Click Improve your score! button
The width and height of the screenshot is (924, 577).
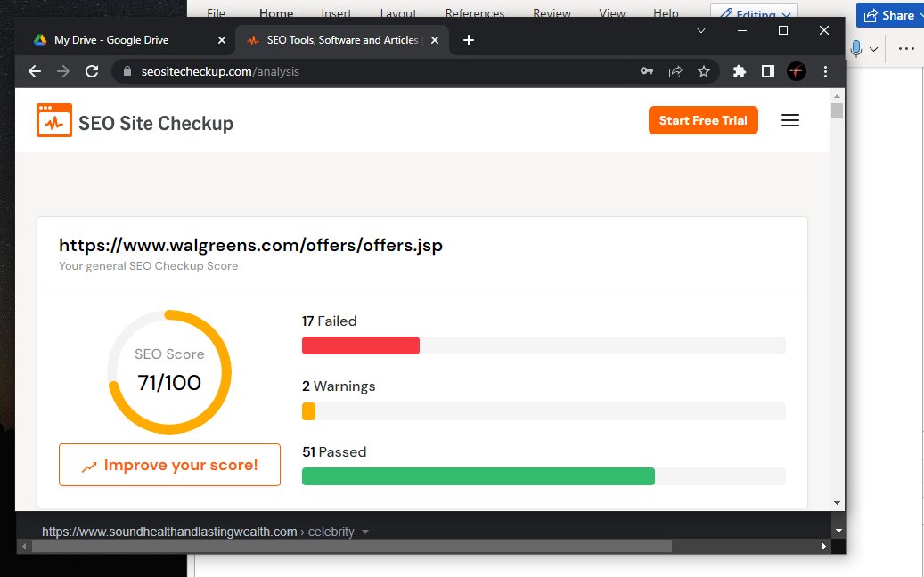pyautogui.click(x=169, y=465)
